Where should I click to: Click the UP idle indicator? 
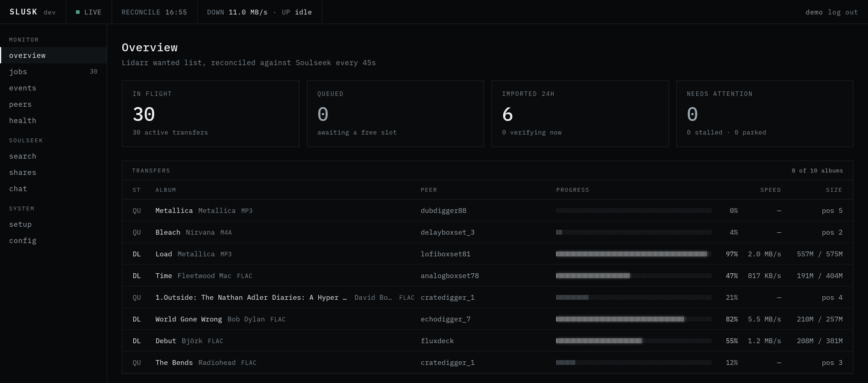[297, 12]
